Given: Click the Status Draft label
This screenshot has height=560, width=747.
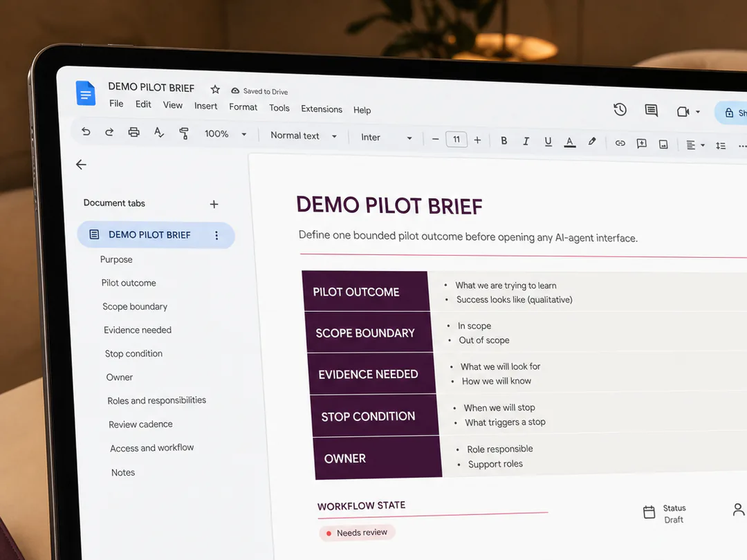Looking at the screenshot, I should (674, 514).
